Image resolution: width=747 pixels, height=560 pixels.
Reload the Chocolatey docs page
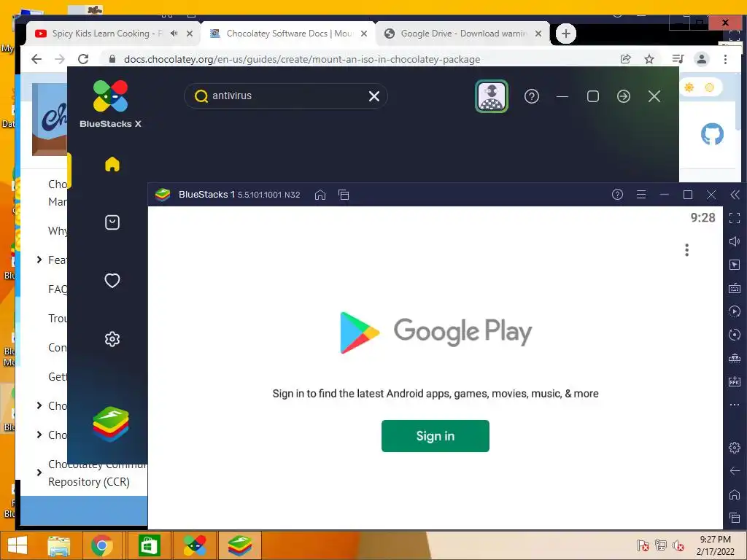pos(83,59)
